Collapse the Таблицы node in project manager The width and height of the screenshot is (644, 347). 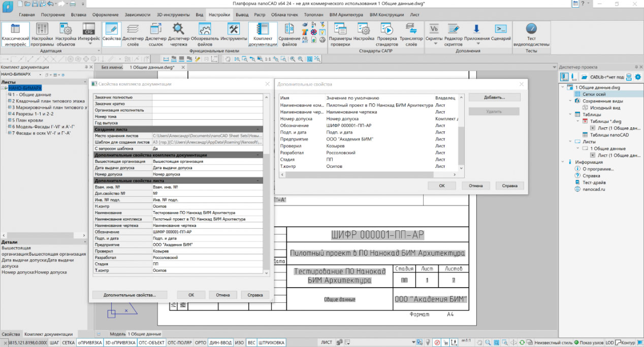[569, 115]
